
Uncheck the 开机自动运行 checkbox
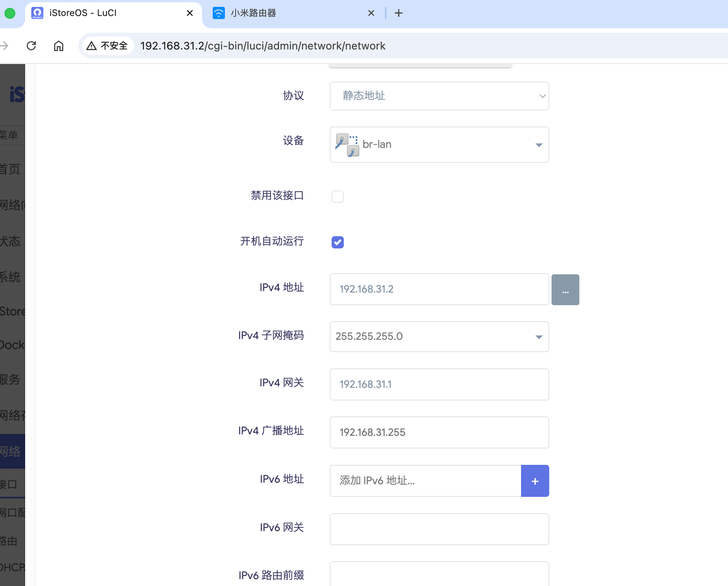(338, 242)
